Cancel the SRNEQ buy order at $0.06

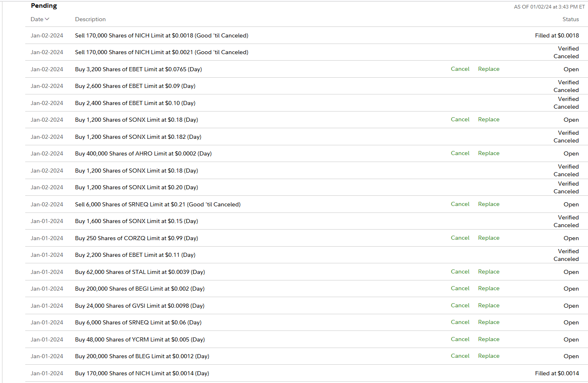[460, 322]
